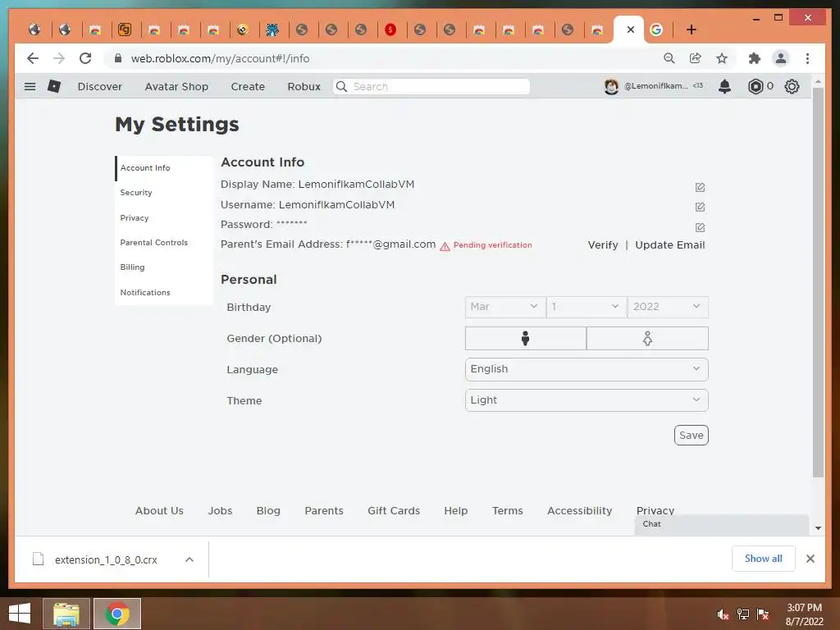Close the active browser tab
Viewport: 840px width, 630px height.
[x=631, y=30]
